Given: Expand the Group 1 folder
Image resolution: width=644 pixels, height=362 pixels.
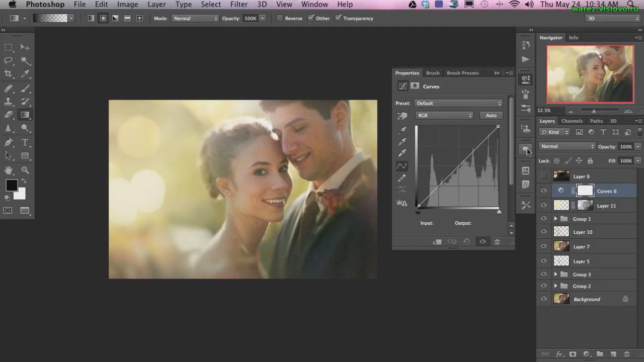Looking at the screenshot, I should (555, 219).
